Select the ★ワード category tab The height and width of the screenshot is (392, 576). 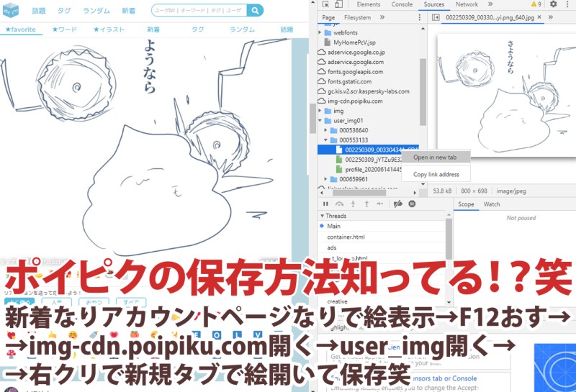click(65, 29)
